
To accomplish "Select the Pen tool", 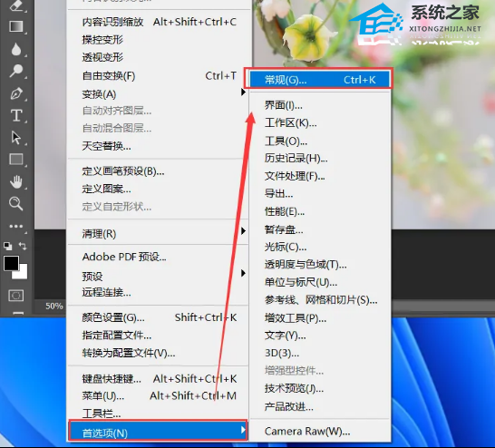I will tap(15, 93).
